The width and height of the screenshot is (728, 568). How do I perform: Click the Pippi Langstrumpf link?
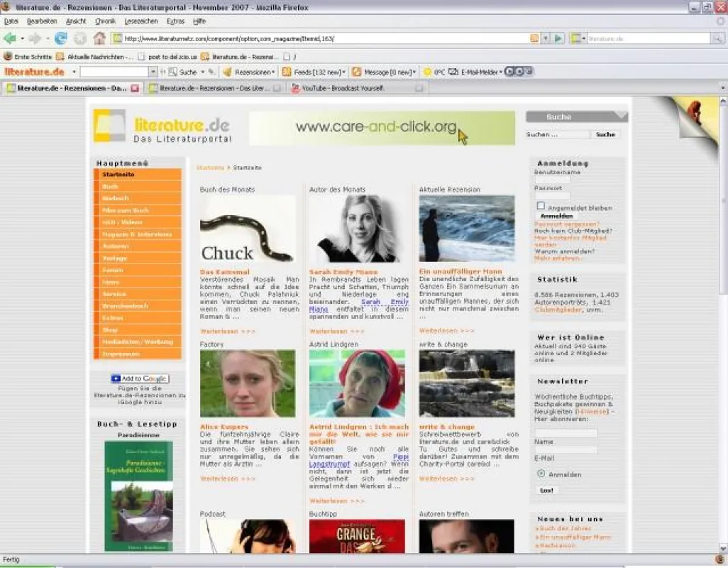coord(359,460)
